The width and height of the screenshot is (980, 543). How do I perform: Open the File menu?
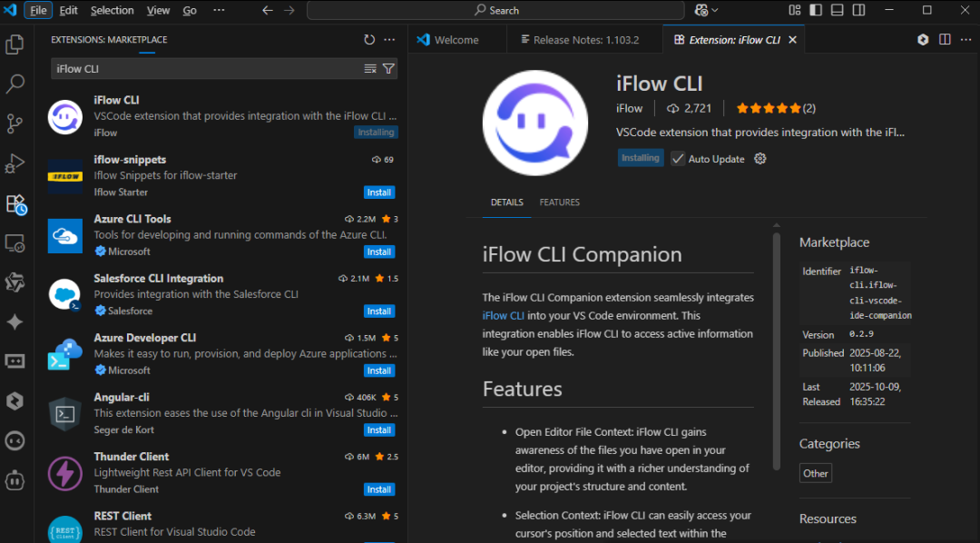[x=38, y=11]
